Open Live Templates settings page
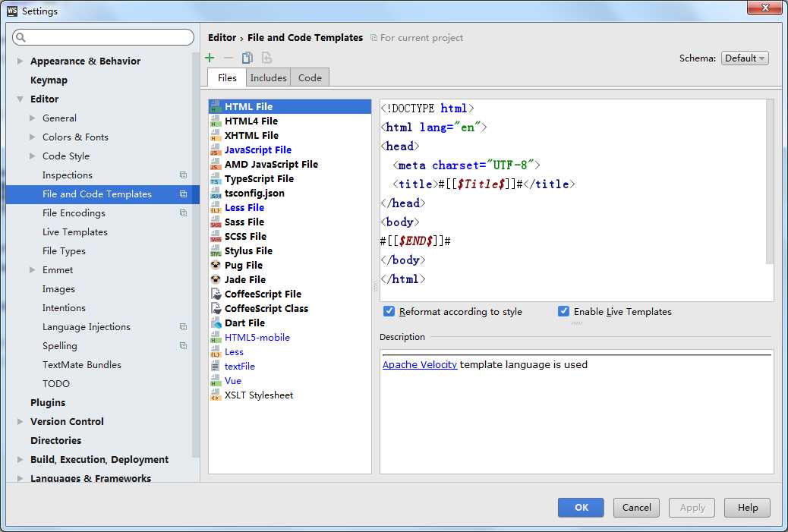The height and width of the screenshot is (532, 788). [75, 232]
